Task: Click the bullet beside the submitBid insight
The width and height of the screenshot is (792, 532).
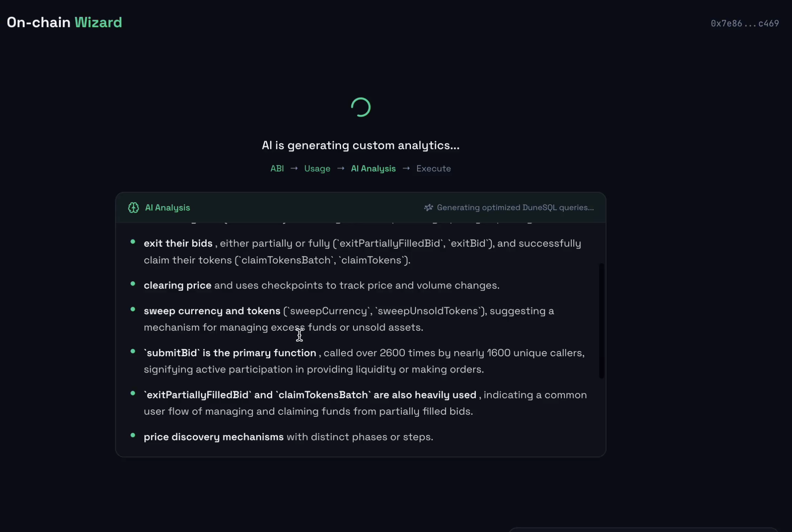Action: click(x=133, y=351)
